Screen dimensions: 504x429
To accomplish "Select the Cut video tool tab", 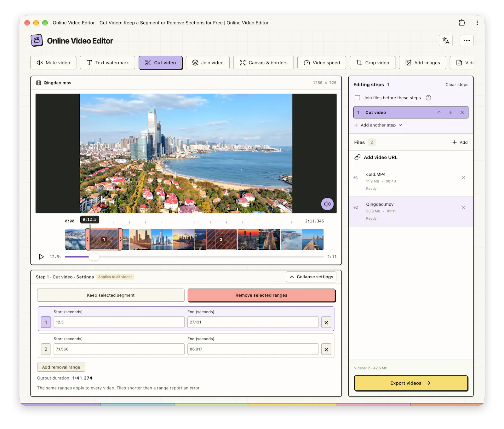I will [x=160, y=63].
